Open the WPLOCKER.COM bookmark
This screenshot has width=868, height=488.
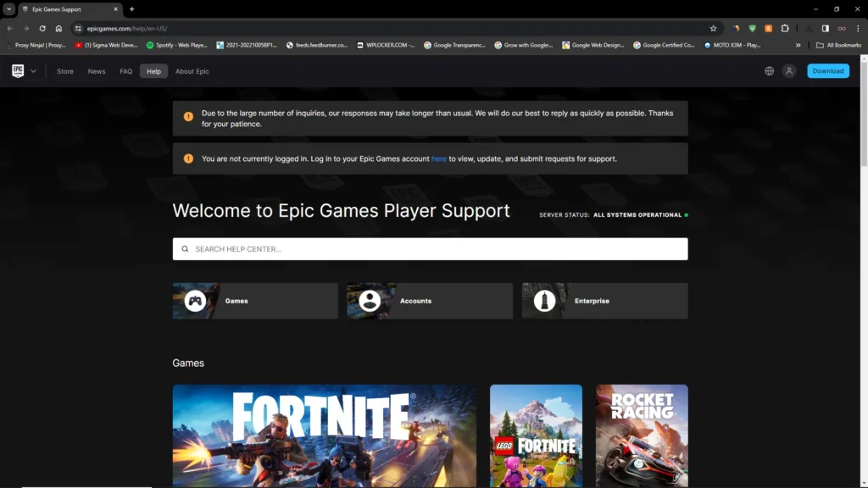tap(386, 46)
